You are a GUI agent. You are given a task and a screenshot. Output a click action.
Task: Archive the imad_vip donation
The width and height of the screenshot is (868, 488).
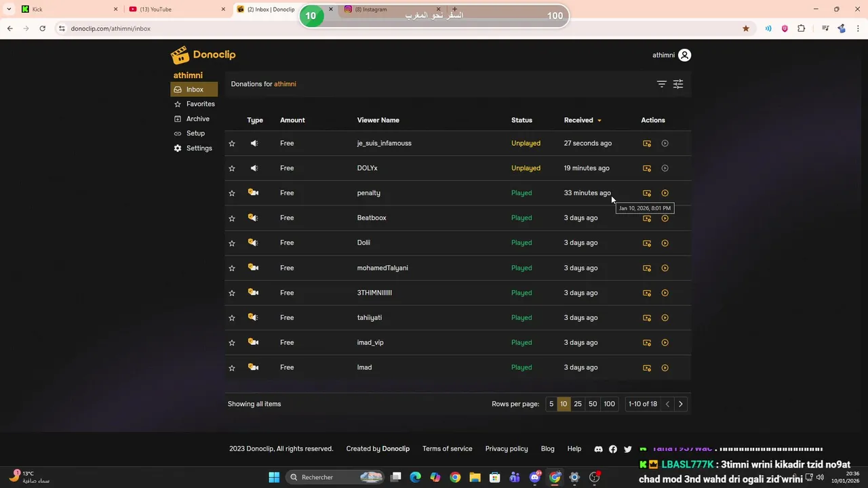point(647,342)
